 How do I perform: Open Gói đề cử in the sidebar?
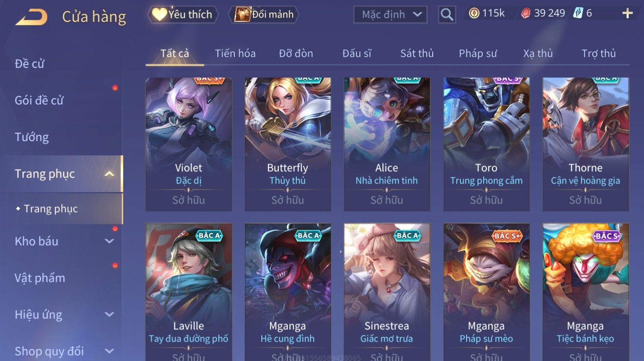point(39,101)
